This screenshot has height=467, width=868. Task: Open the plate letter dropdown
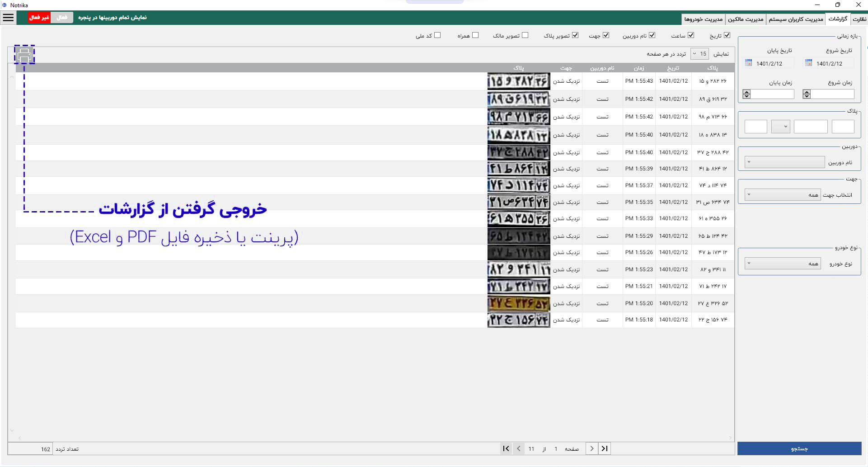[780, 127]
